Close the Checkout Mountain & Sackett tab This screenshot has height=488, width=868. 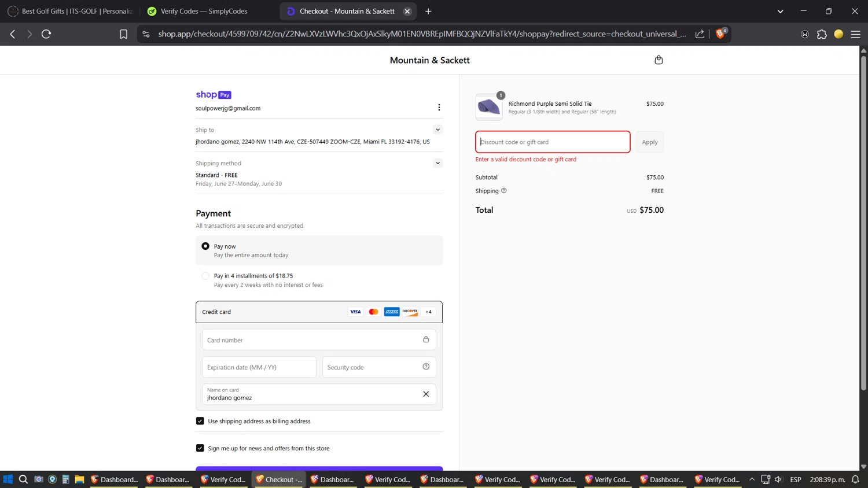[x=407, y=11]
